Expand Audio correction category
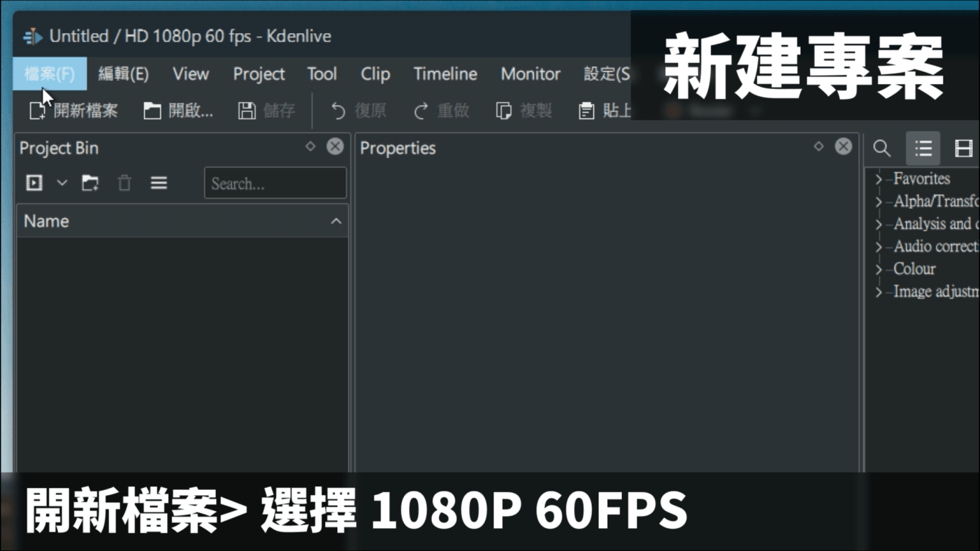980x551 pixels. 879,247
